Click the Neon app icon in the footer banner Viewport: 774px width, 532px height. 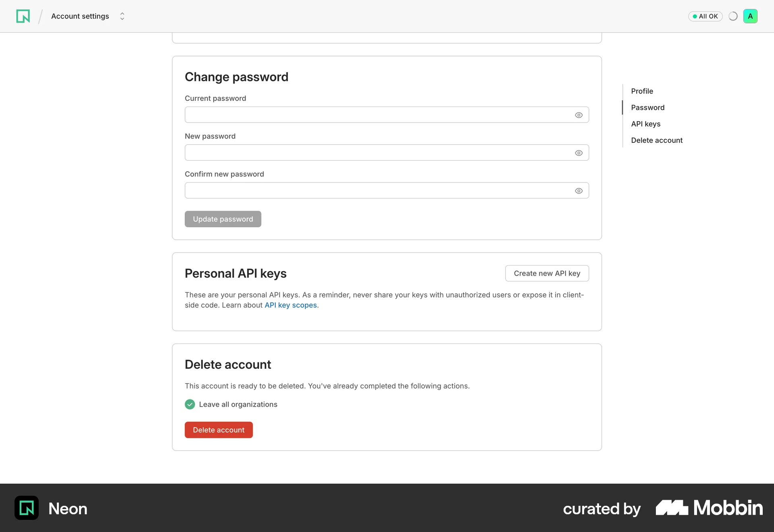27,508
